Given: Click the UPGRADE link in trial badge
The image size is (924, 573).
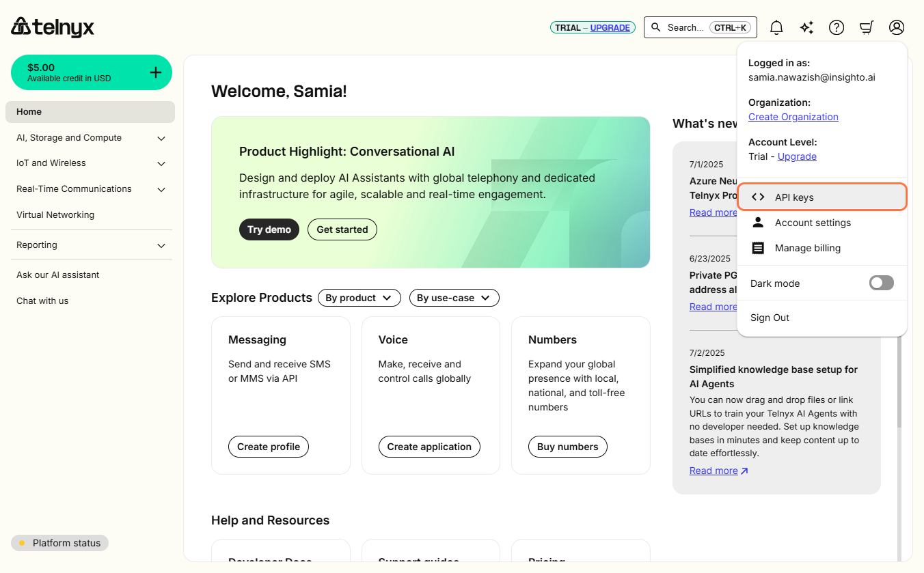Looking at the screenshot, I should pos(610,27).
